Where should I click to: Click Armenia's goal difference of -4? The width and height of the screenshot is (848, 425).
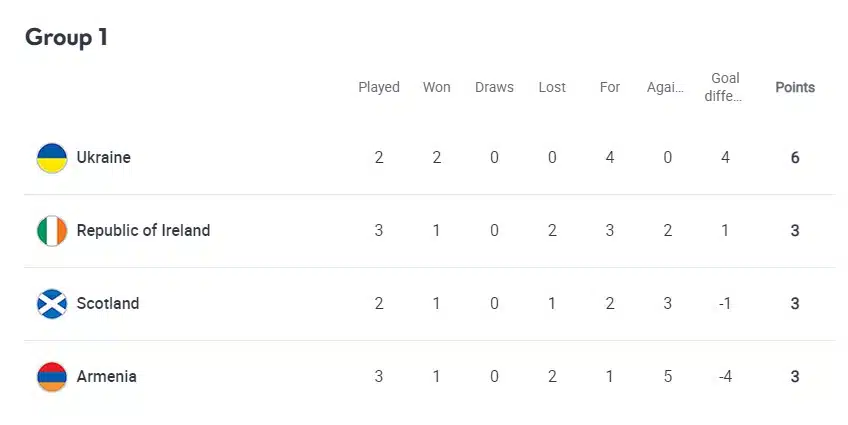725,377
